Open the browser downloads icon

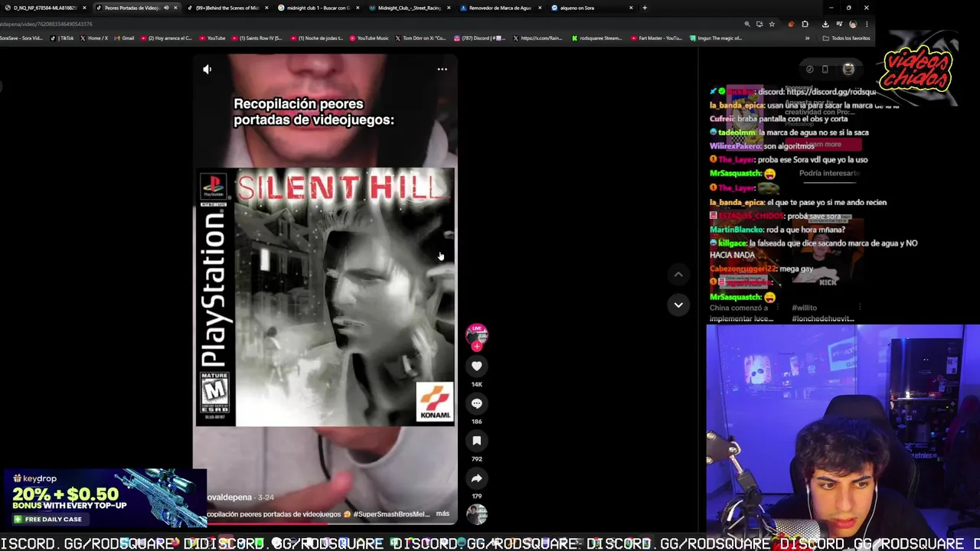825,24
